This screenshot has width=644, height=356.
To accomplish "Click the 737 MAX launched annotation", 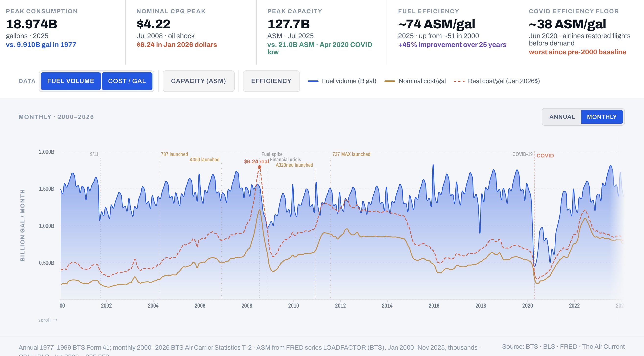I will click(x=351, y=154).
